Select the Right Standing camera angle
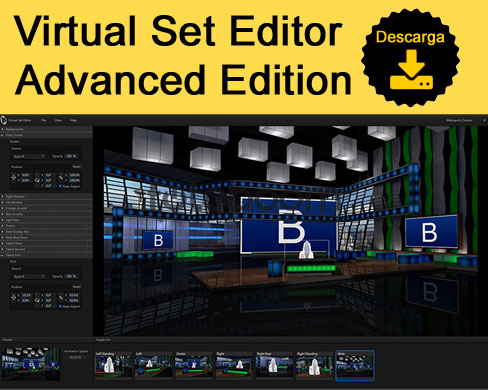The width and height of the screenshot is (488, 390). [314, 365]
